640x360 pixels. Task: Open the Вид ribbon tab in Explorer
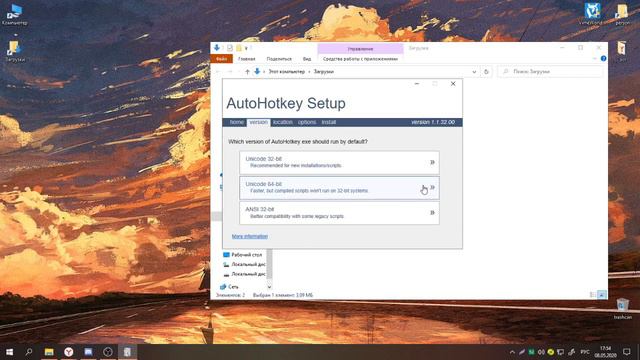coord(307,59)
